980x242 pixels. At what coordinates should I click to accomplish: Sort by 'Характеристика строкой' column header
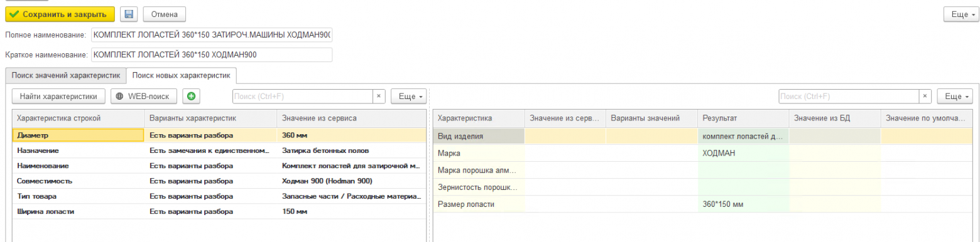coord(79,118)
